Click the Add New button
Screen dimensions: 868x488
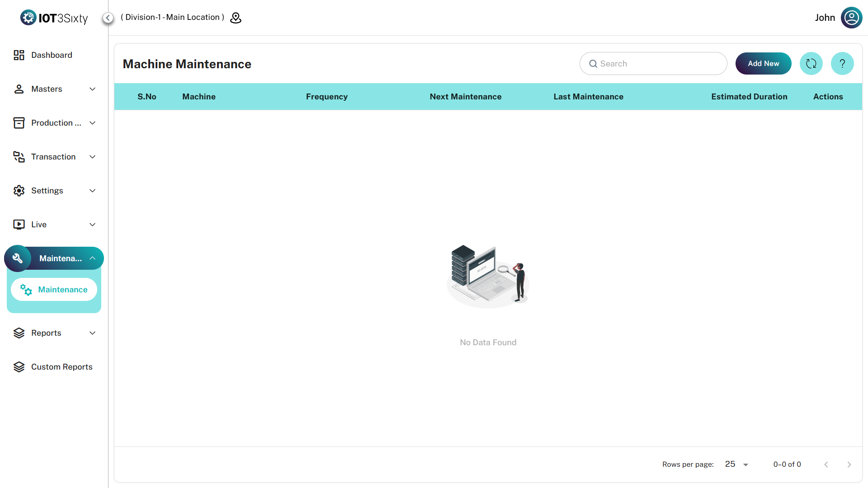763,64
